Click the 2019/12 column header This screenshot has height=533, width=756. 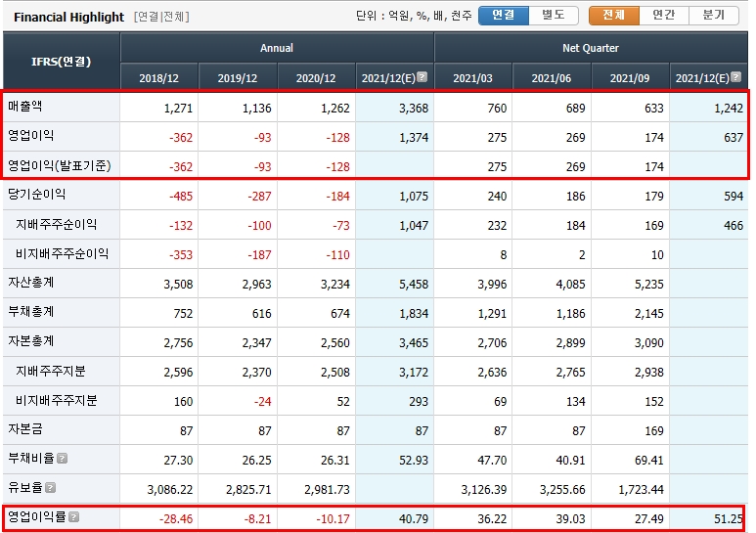(238, 77)
